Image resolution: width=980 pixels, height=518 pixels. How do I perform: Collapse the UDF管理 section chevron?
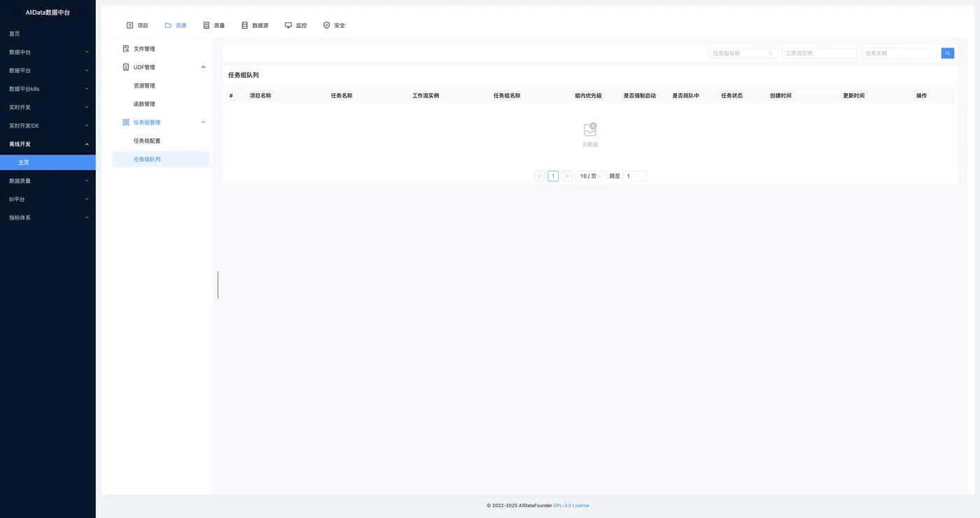(x=204, y=67)
